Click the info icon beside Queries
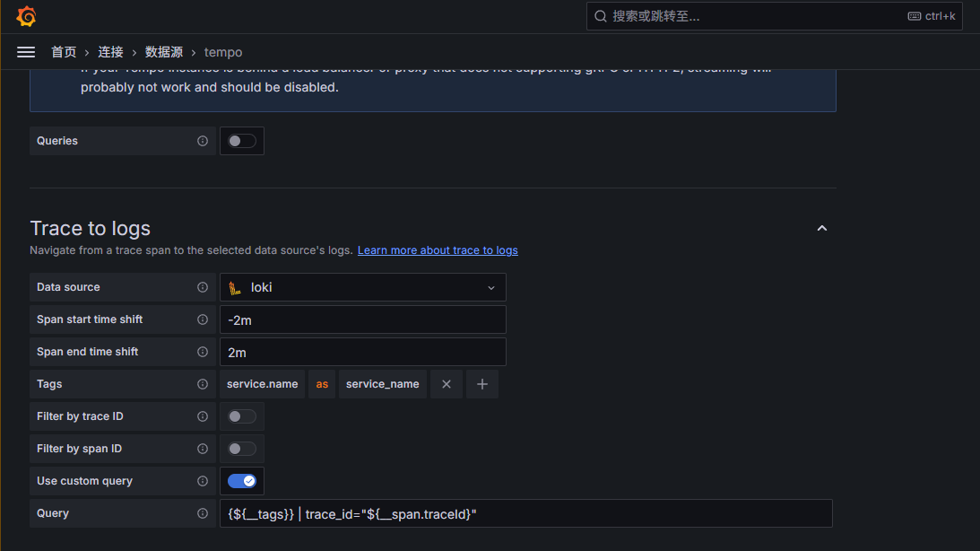 pos(203,141)
